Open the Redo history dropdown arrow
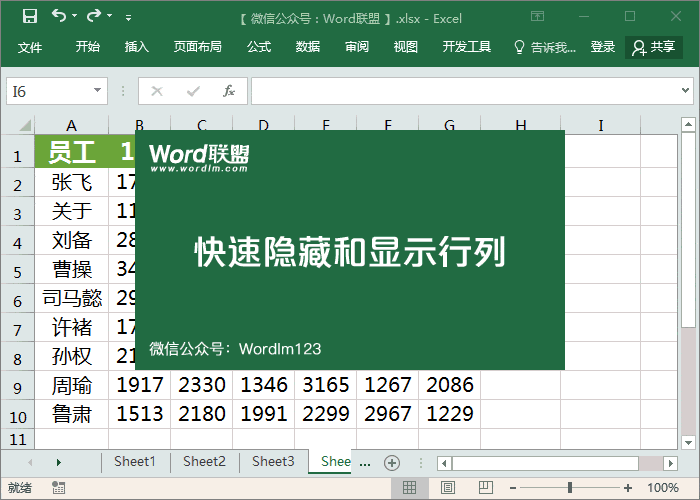The height and width of the screenshot is (500, 700). click(x=109, y=16)
